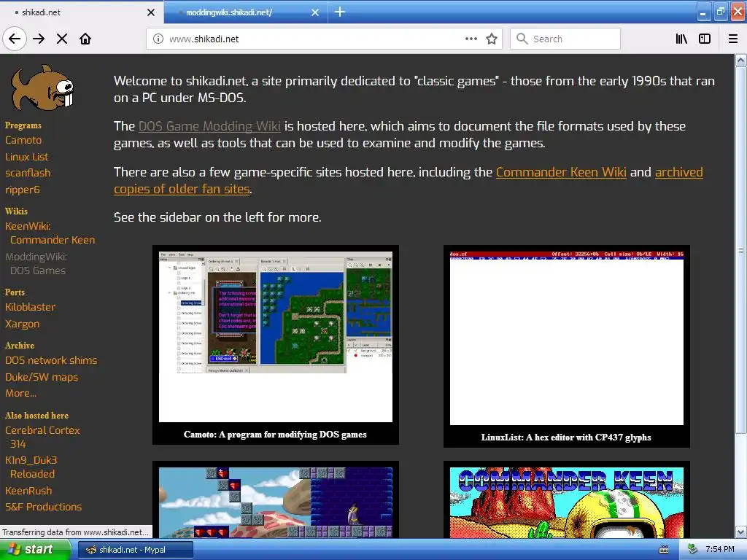
Task: Open the hamburger application menu
Action: click(x=733, y=39)
